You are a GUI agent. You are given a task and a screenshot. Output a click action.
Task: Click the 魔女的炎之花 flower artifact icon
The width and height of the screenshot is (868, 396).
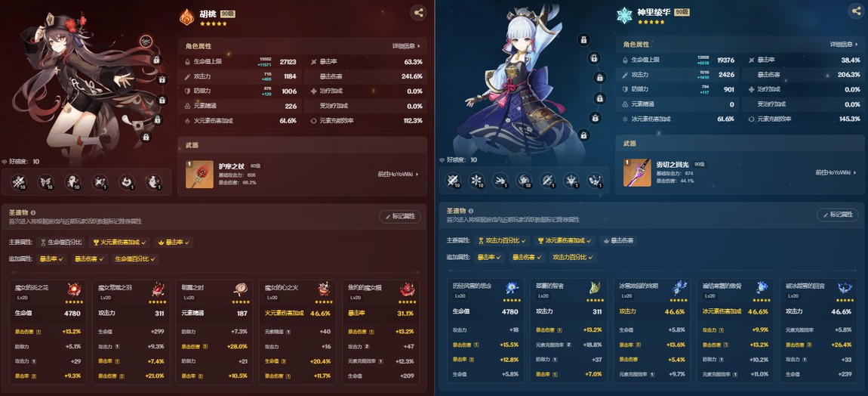coord(74,289)
